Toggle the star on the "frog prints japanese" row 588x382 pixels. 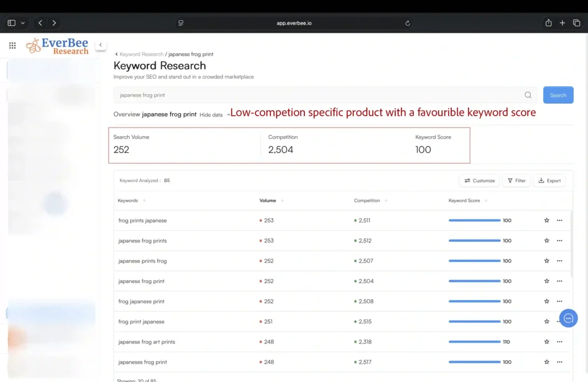[546, 220]
